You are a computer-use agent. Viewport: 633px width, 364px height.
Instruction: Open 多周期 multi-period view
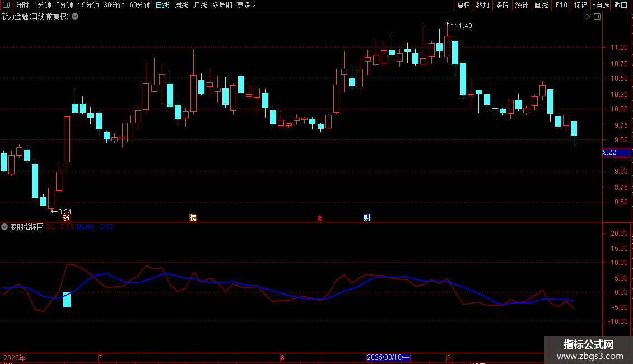(x=222, y=5)
